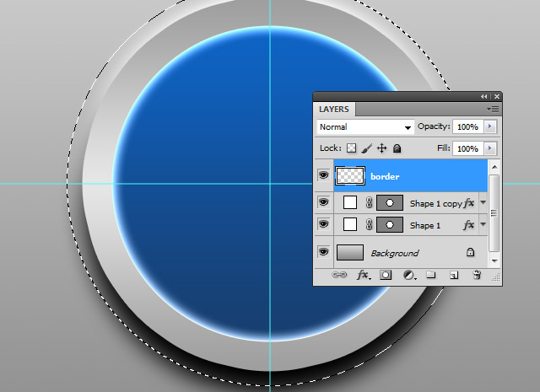Expand effects of Shape 1 copy
This screenshot has height=392, width=540.
(x=483, y=202)
